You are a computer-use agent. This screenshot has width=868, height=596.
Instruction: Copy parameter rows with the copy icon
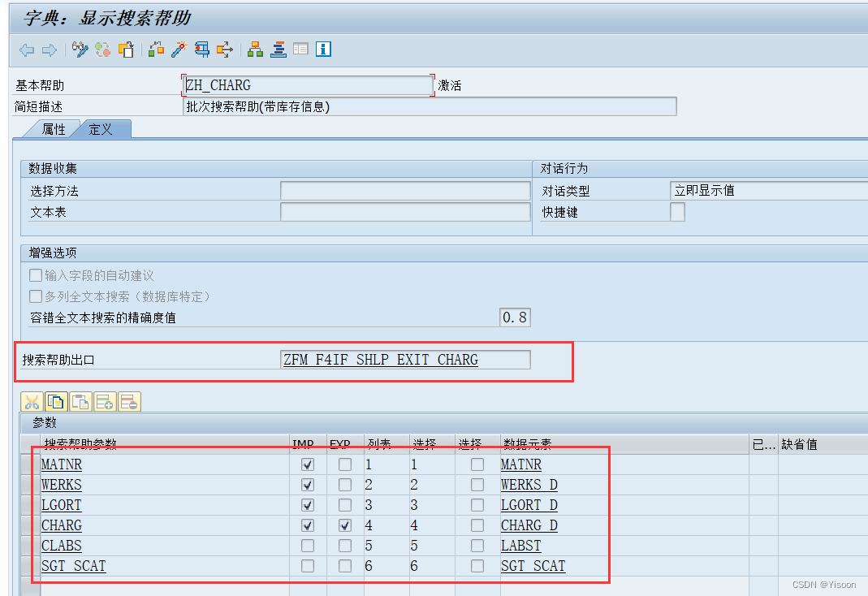55,401
